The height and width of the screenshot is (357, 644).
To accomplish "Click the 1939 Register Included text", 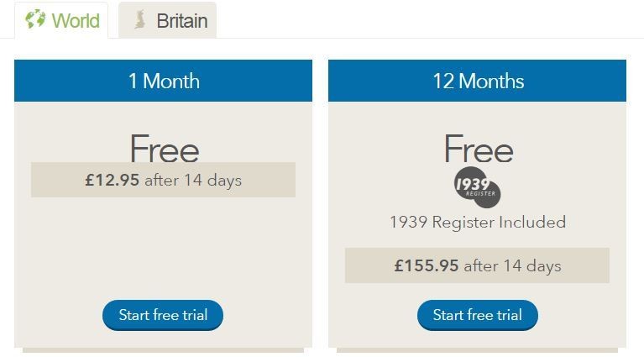I will tap(478, 223).
